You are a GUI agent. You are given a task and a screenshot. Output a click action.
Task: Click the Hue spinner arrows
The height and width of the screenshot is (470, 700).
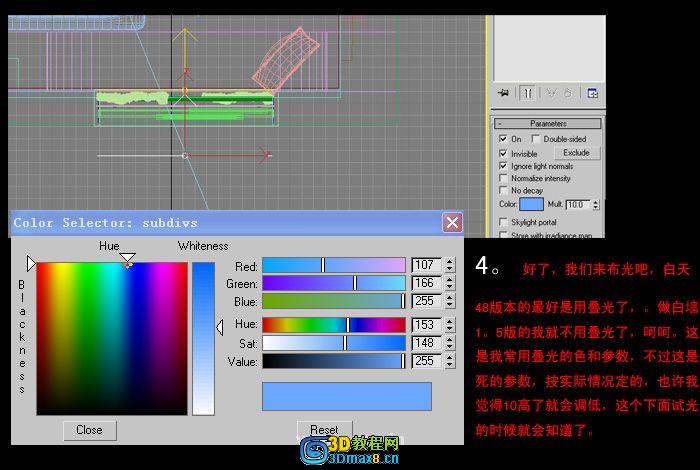click(450, 325)
